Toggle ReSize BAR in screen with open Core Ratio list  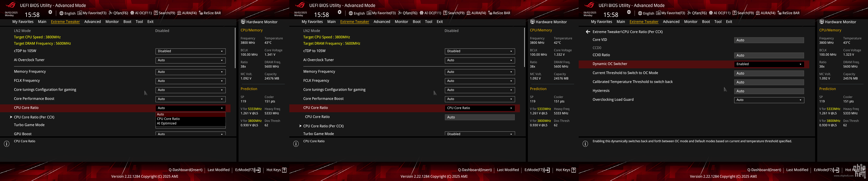pos(210,13)
